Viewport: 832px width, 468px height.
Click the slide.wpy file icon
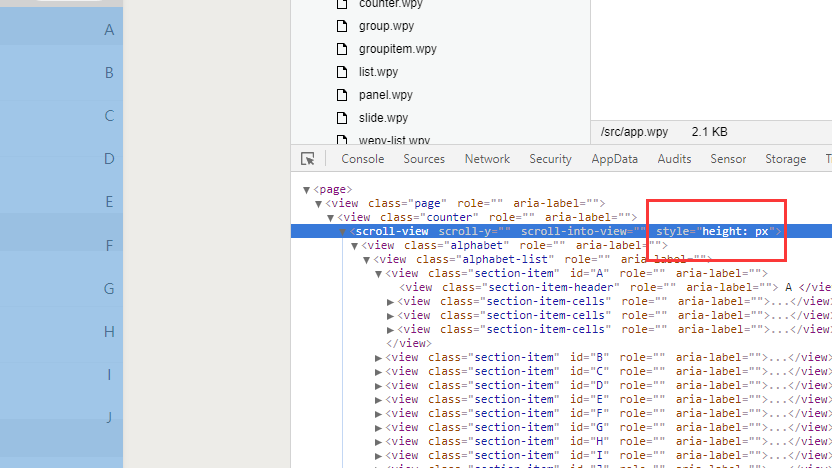click(342, 118)
